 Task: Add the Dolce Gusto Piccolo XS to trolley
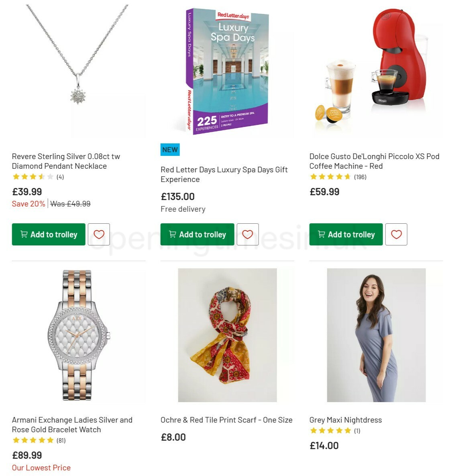(x=346, y=234)
